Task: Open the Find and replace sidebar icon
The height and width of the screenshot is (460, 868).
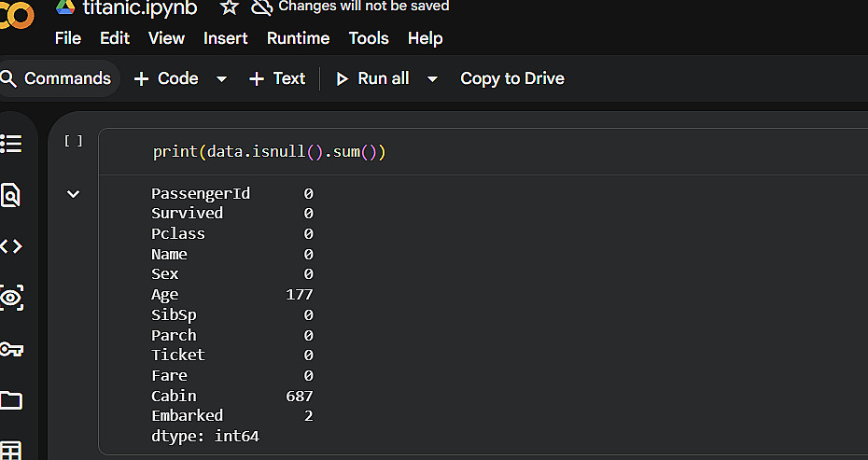Action: [10, 195]
